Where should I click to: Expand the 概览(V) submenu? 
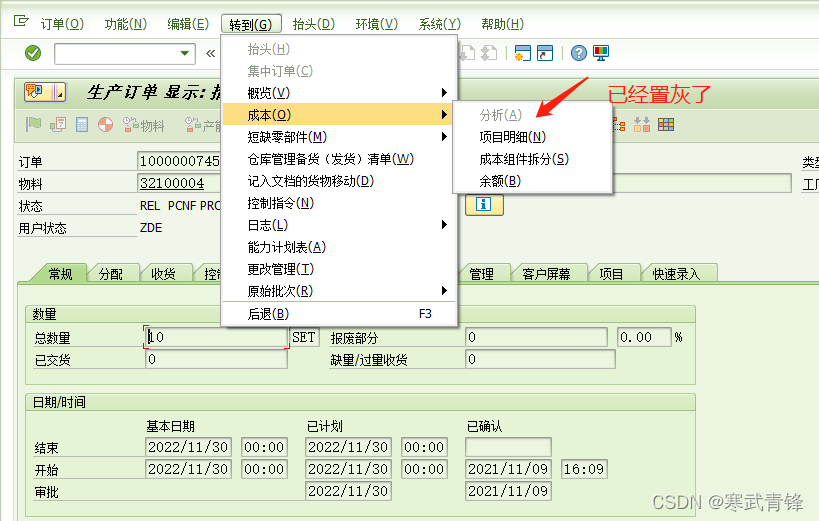tap(340, 92)
